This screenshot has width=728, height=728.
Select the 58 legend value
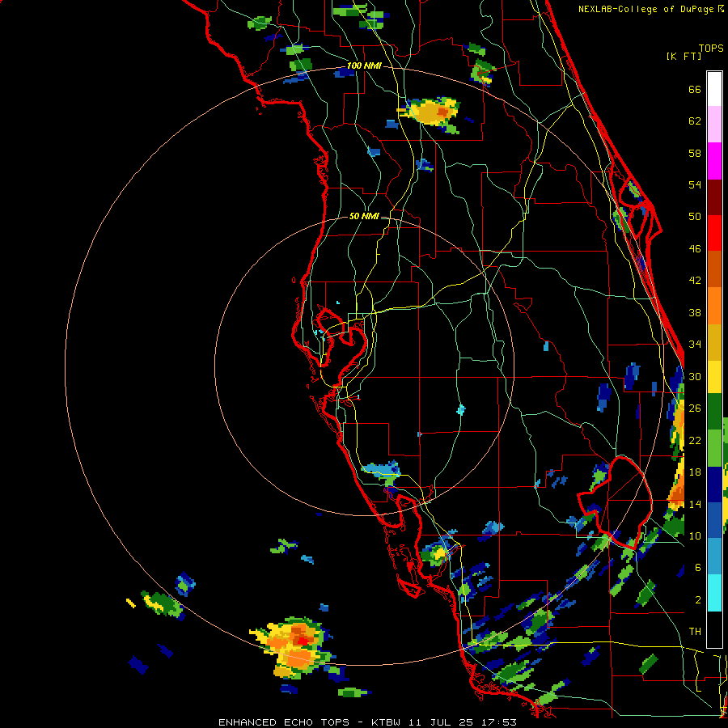(695, 153)
